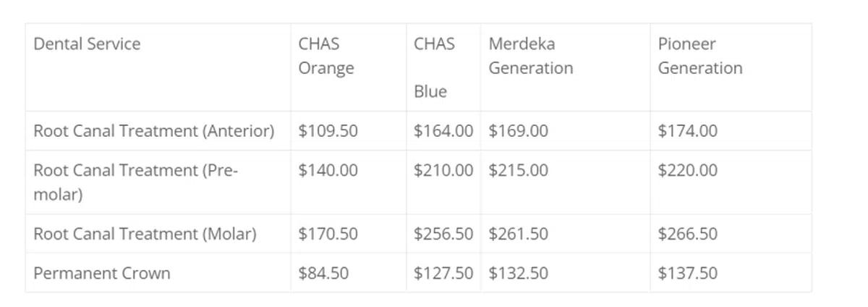
Task: Click the Dental Service column header
Action: point(87,44)
